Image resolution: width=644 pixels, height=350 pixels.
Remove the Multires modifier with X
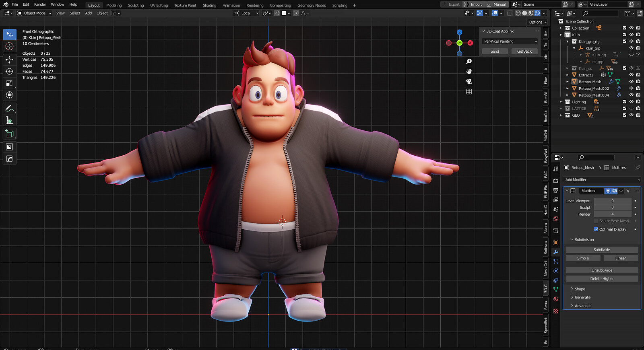[628, 191]
